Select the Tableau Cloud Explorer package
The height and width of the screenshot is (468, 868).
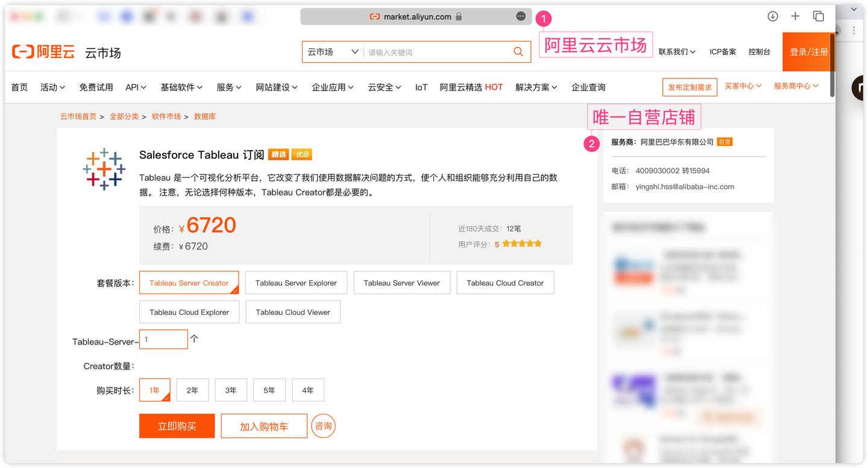[189, 312]
